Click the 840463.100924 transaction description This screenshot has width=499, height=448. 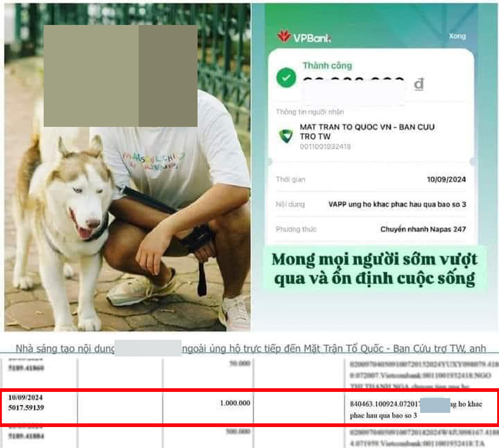pyautogui.click(x=416, y=409)
